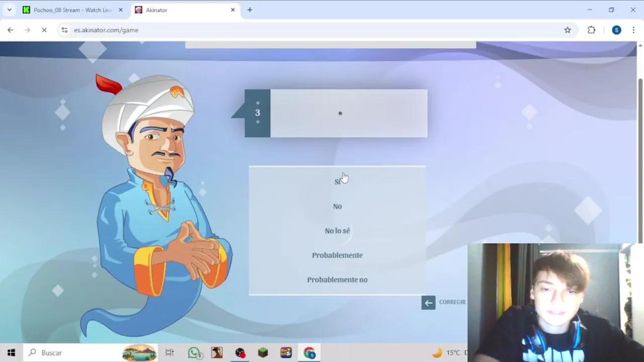Screen dimensions: 644x362
Task: Pick the 'Probablemente no' answer
Action: [337, 280]
